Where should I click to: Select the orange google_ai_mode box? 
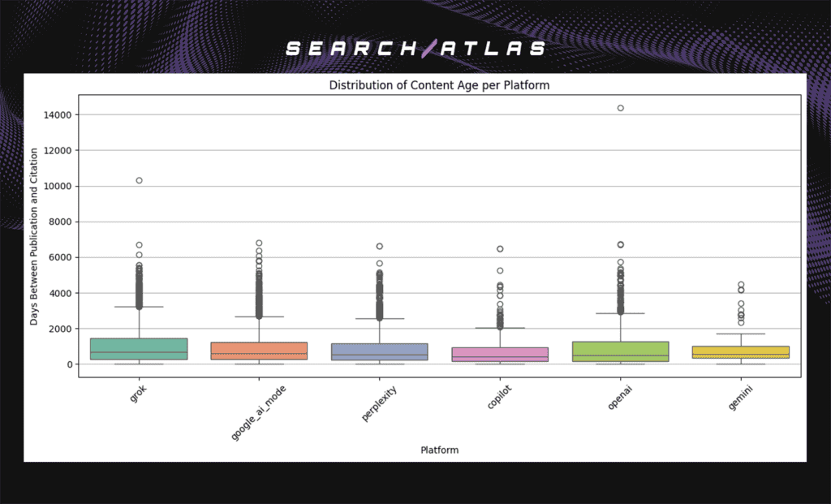(x=259, y=351)
